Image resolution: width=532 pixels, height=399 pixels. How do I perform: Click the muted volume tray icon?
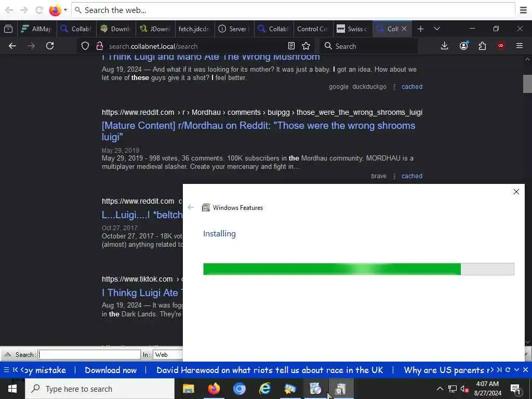tap(464, 389)
